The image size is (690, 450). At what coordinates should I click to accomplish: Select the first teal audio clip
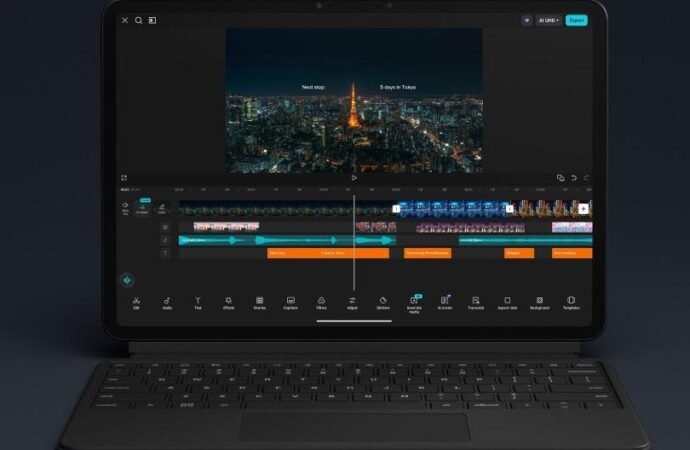pyautogui.click(x=287, y=240)
